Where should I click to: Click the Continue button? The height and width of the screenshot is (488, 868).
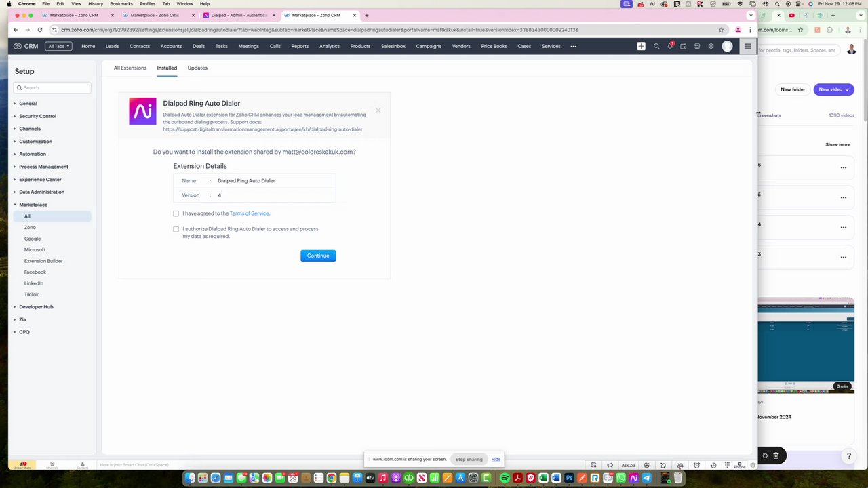(318, 256)
